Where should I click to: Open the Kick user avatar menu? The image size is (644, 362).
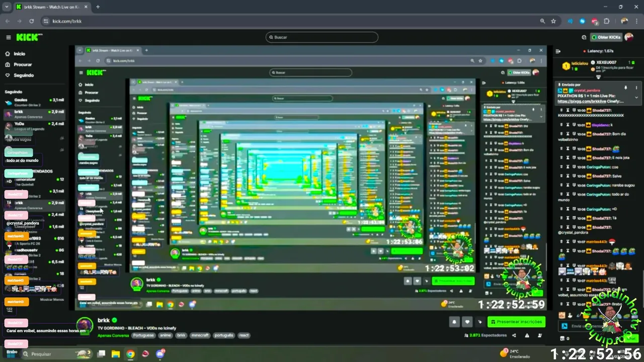(x=629, y=37)
